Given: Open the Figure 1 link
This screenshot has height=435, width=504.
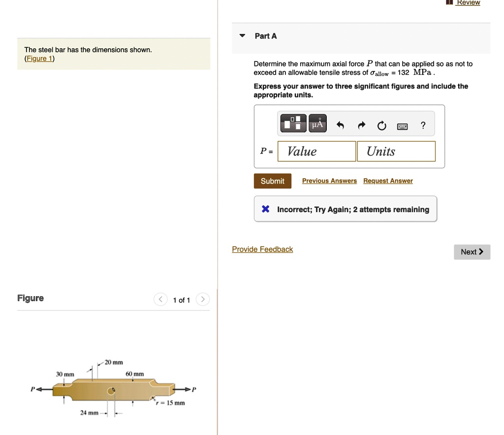Looking at the screenshot, I should [x=39, y=58].
